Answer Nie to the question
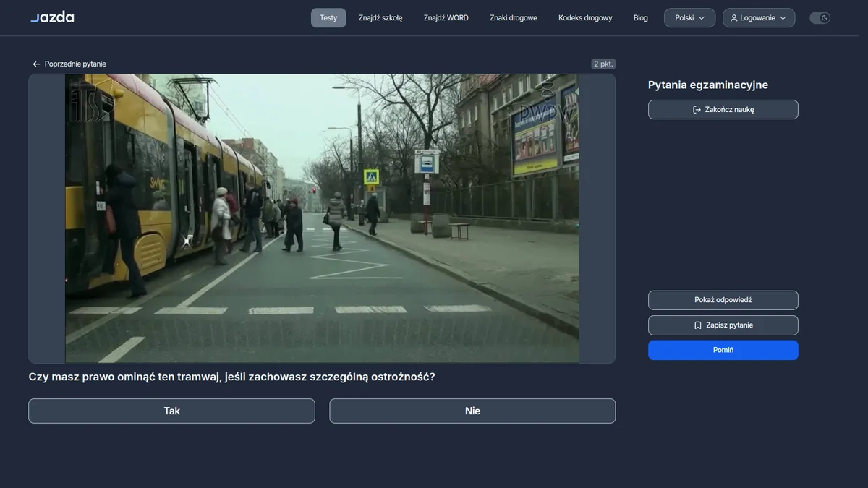The height and width of the screenshot is (488, 868). coord(472,411)
